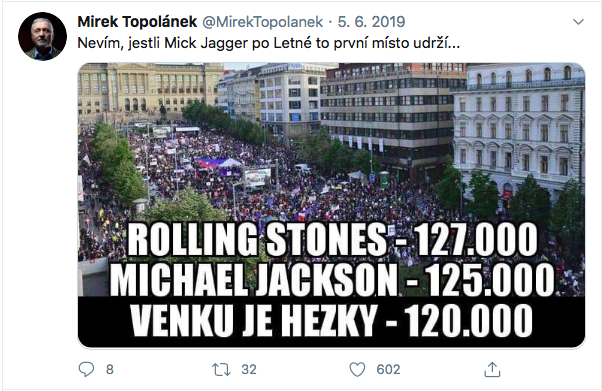Click the reply speech bubble icon

coord(86,369)
